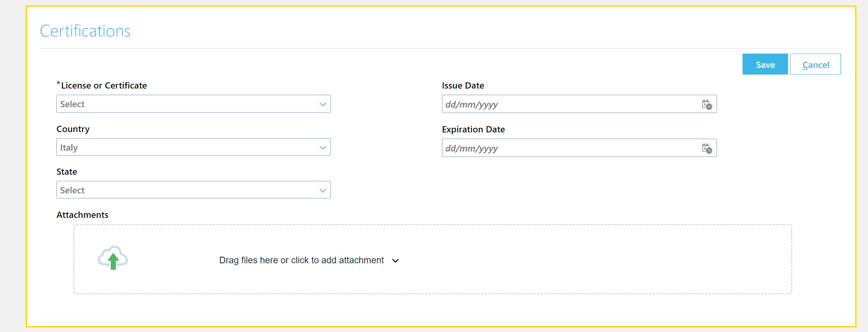Click the Issue Date date-time icon

tap(707, 104)
